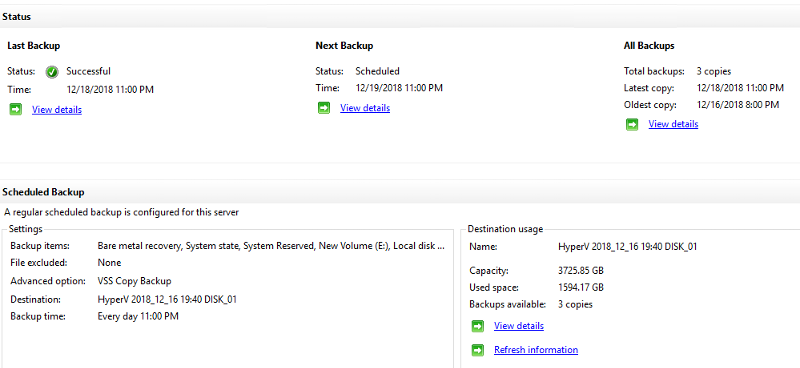This screenshot has width=800, height=368.
Task: Click Next Backup time 12/19/2018 11:00 PM
Action: click(x=399, y=88)
